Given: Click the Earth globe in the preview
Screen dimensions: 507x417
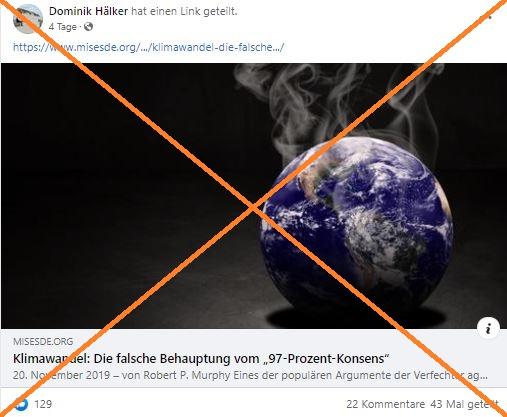Looking at the screenshot, I should pos(356,223).
